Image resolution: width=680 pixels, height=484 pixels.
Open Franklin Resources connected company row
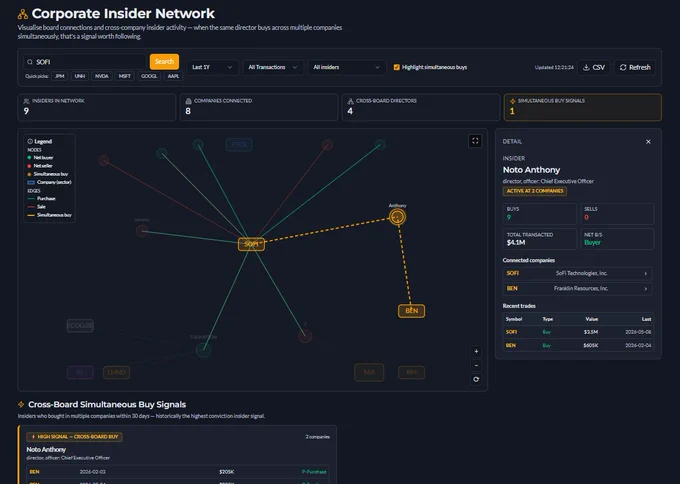pos(578,288)
